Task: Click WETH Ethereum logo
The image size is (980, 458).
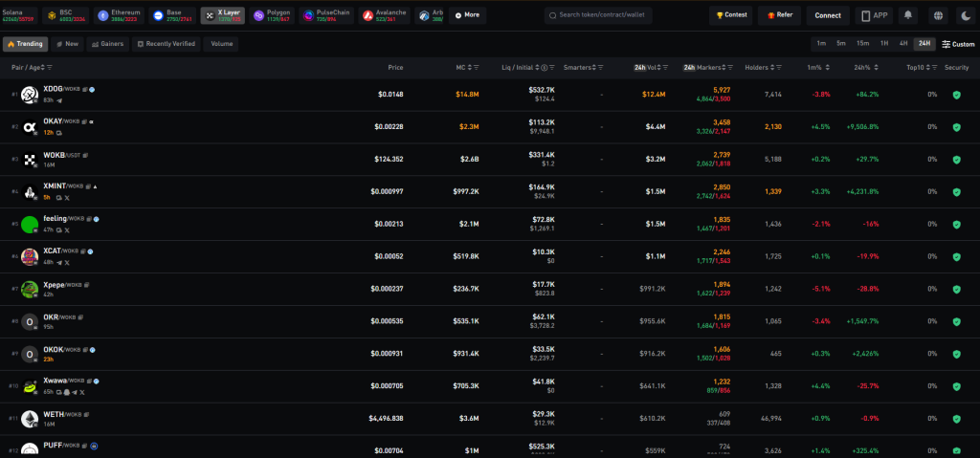Action: tap(30, 419)
